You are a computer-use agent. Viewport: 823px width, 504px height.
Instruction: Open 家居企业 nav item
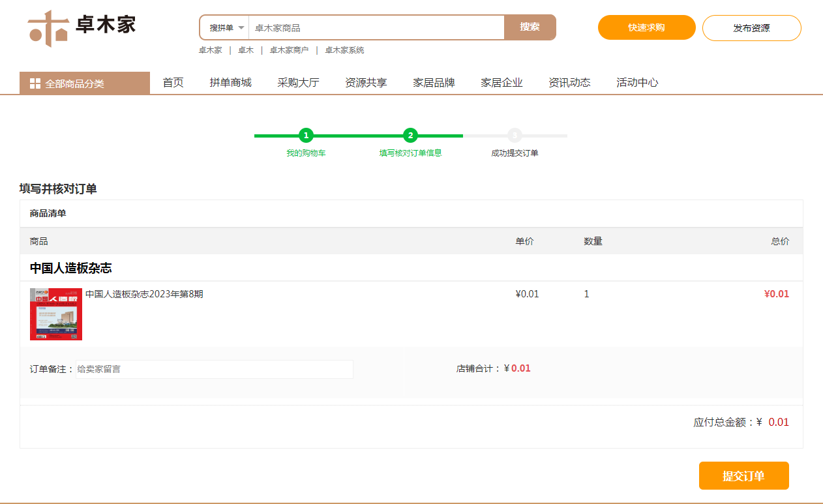[x=501, y=83]
